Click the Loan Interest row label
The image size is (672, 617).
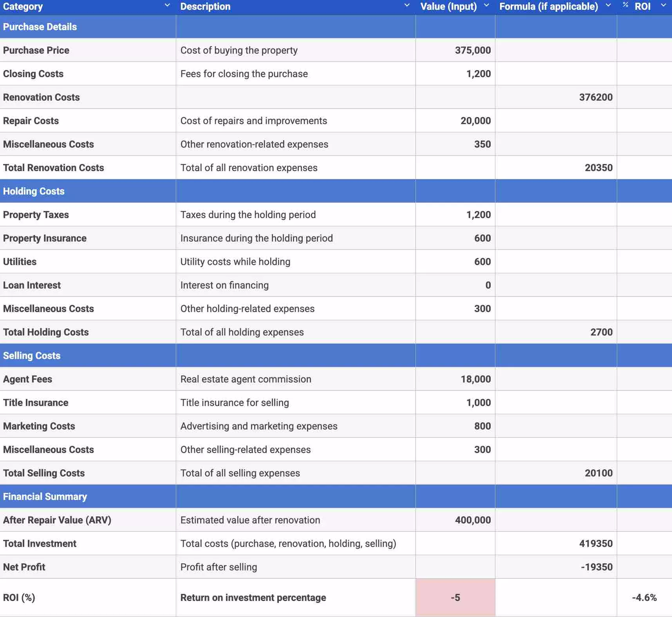(x=32, y=285)
